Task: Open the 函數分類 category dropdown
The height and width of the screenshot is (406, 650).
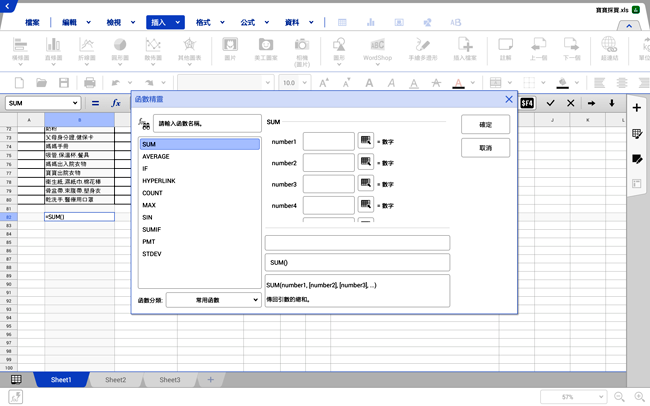Action: 214,300
